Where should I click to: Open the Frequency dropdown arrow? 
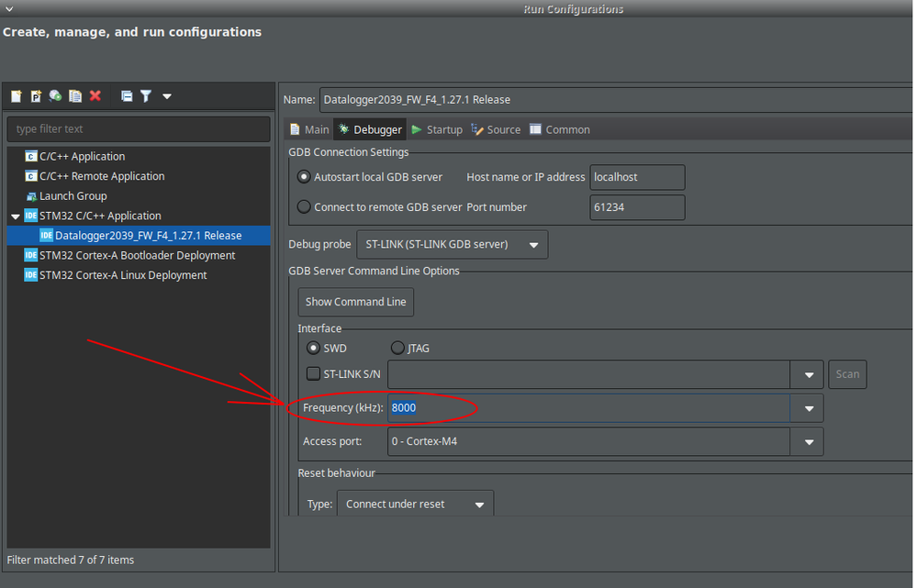[x=809, y=408]
